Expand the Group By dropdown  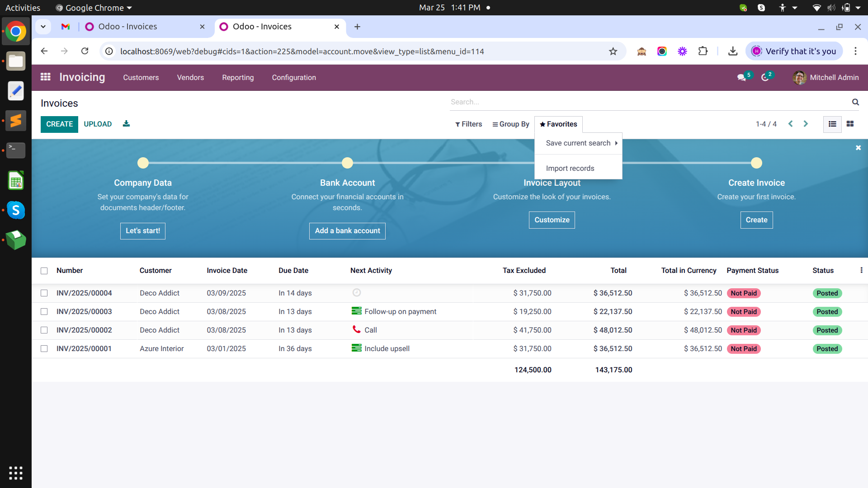click(x=511, y=124)
